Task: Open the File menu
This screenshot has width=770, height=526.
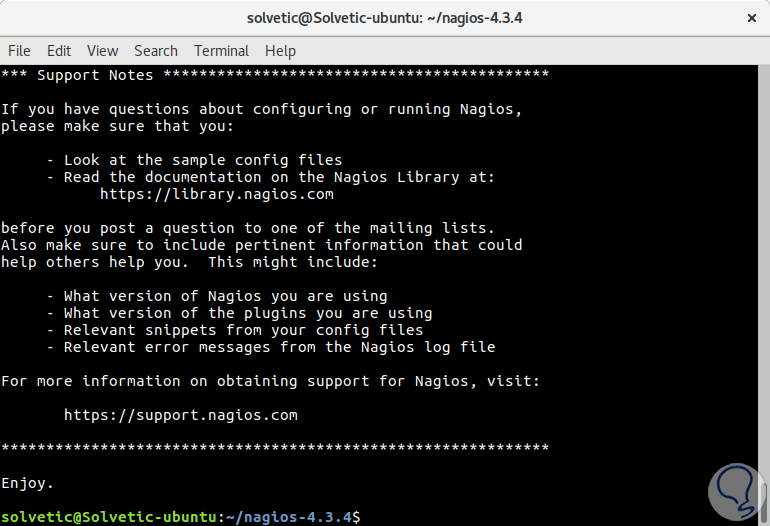Action: click(x=19, y=50)
